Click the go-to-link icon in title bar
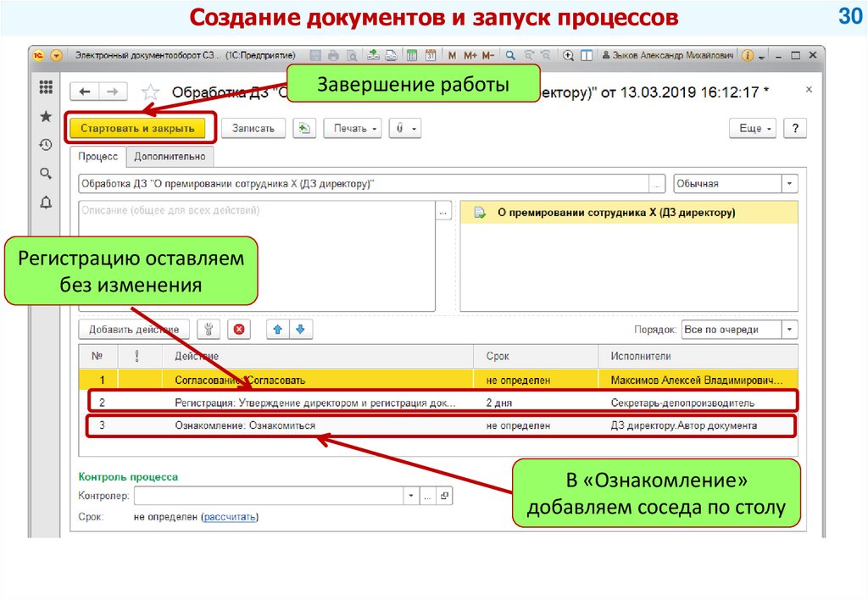 click(x=392, y=55)
